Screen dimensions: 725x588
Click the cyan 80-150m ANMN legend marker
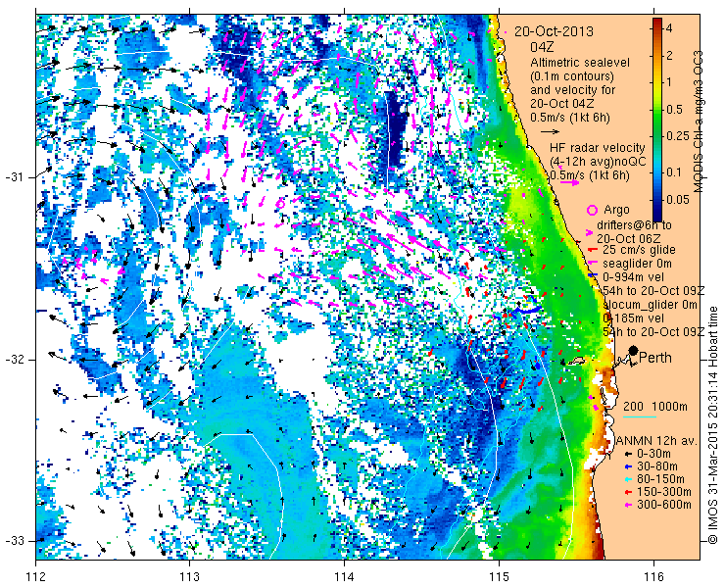(628, 479)
